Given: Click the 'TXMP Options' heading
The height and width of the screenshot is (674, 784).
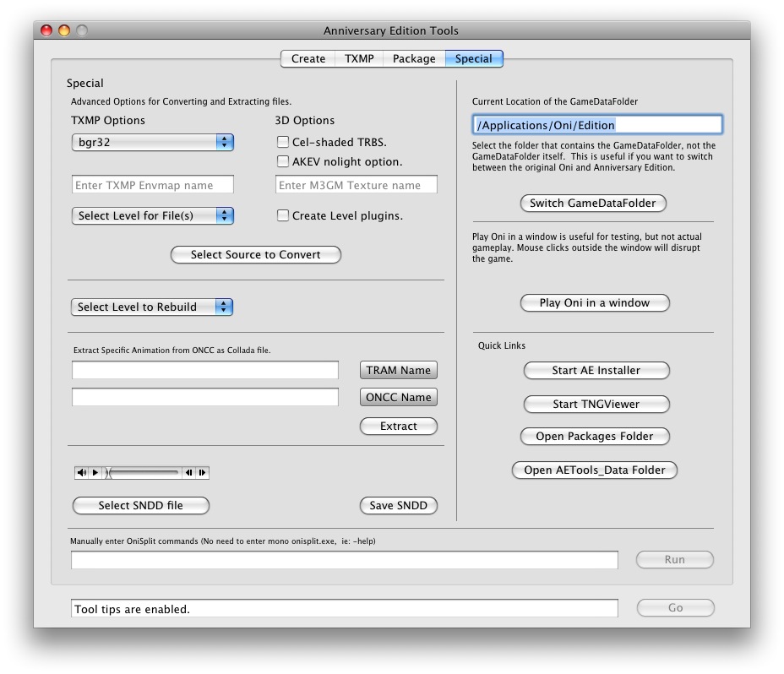Looking at the screenshot, I should pos(108,120).
